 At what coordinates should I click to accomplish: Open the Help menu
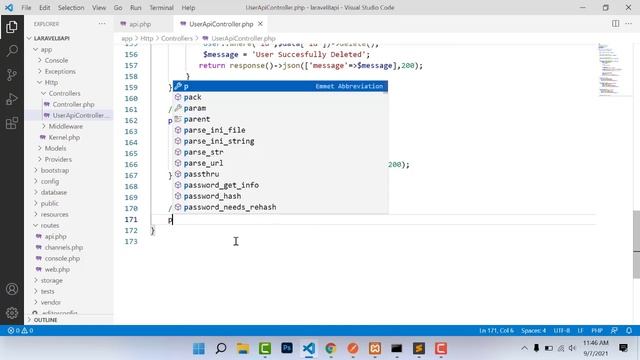coord(188,7)
